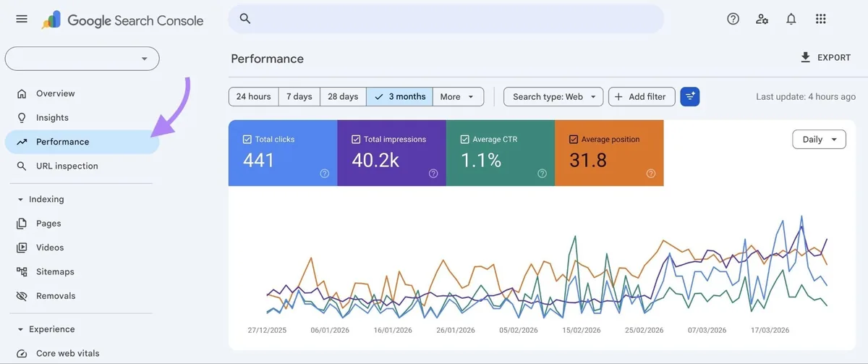Click the Google Search Console logo
The width and height of the screenshot is (868, 364).
click(x=123, y=20)
